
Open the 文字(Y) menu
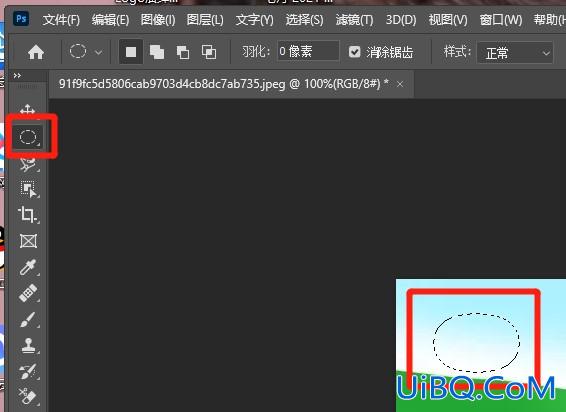click(254, 19)
